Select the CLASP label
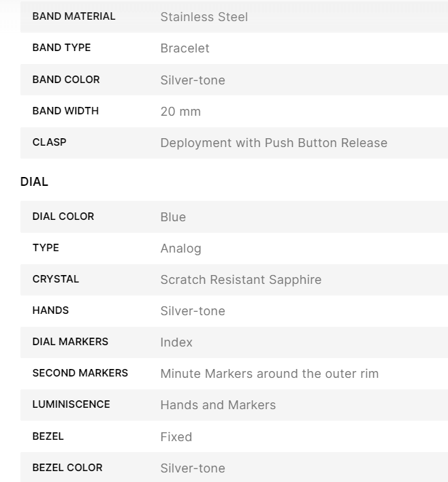 (x=50, y=142)
